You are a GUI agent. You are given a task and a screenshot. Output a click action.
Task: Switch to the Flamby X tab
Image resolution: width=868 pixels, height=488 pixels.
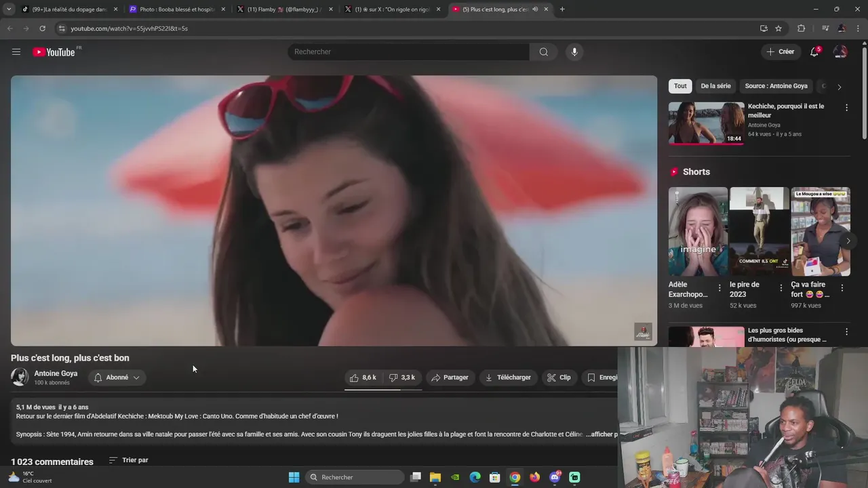[285, 9]
